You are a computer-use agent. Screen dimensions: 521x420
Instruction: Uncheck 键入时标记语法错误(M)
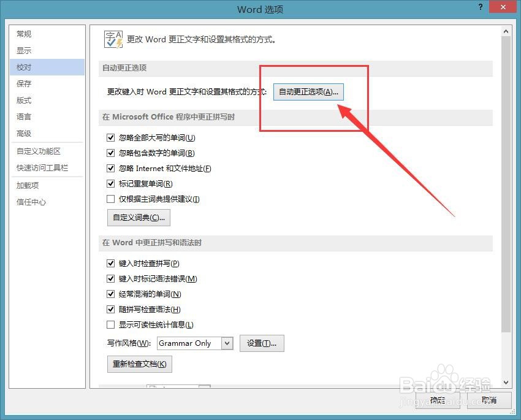click(111, 278)
